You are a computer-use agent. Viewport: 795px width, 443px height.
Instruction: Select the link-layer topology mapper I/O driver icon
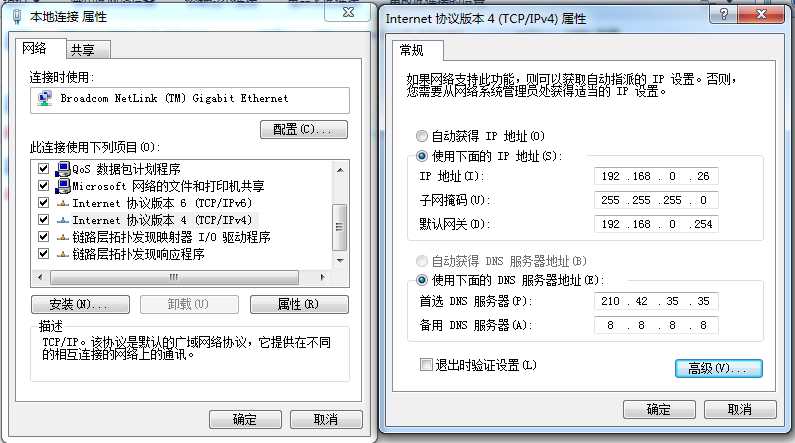tap(63, 237)
